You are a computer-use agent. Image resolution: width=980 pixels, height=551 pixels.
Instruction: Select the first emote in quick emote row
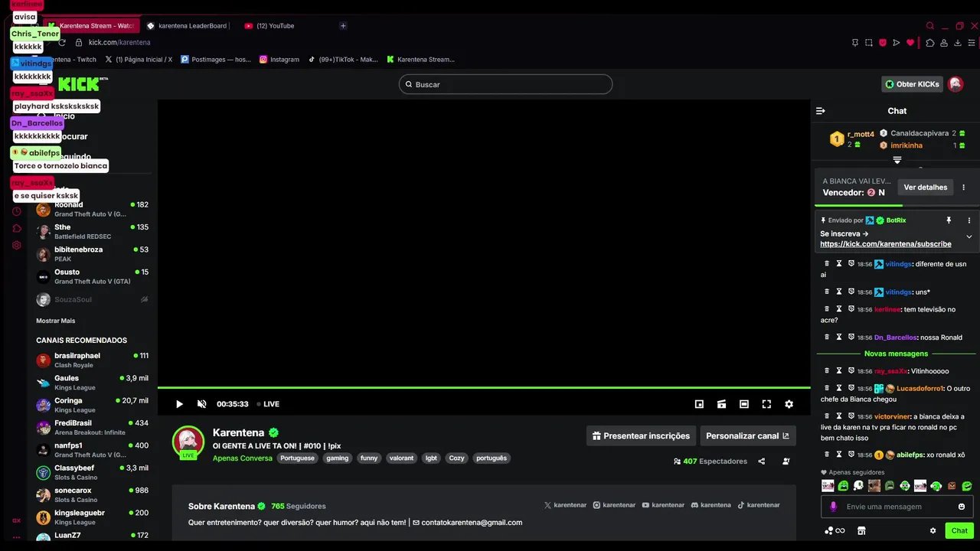pos(828,486)
